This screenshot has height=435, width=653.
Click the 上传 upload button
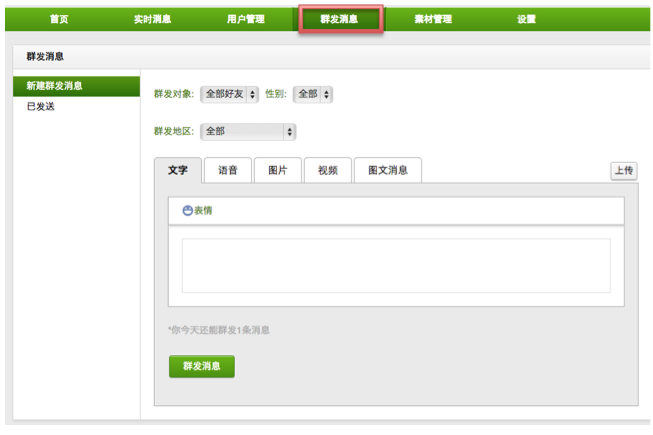point(623,171)
